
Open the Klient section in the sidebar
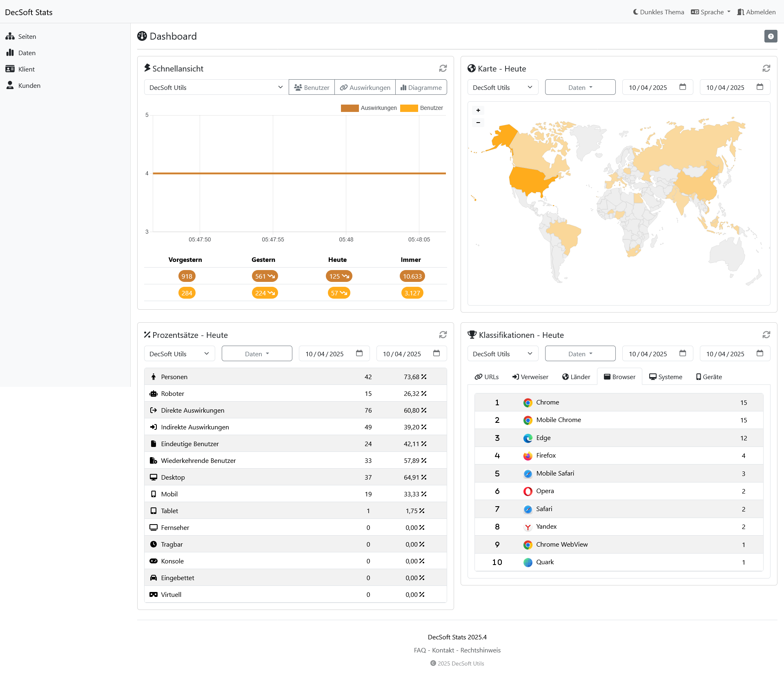click(26, 69)
